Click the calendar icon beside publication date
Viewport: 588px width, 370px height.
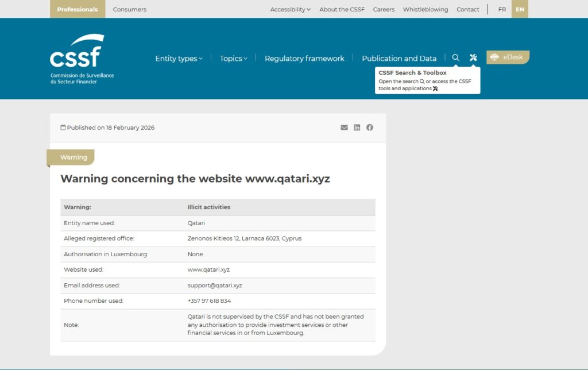[x=63, y=128]
